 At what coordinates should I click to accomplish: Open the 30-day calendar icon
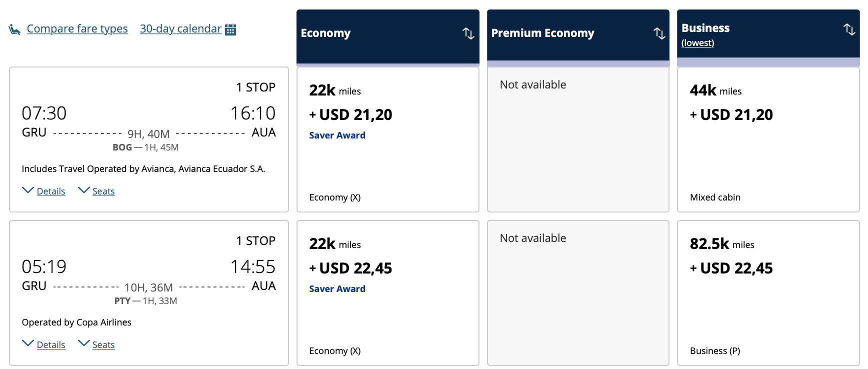pos(230,29)
